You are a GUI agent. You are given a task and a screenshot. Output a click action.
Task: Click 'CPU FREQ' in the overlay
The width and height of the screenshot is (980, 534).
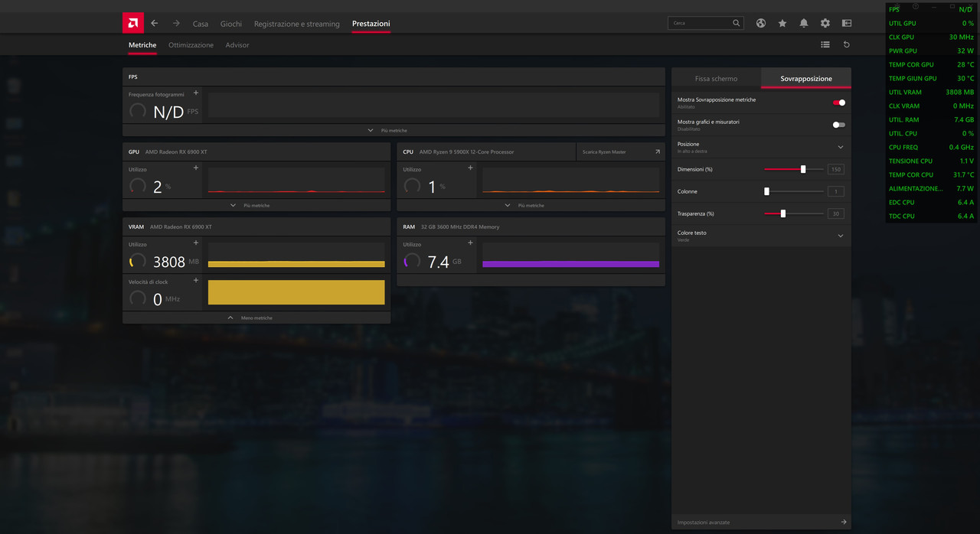point(903,147)
